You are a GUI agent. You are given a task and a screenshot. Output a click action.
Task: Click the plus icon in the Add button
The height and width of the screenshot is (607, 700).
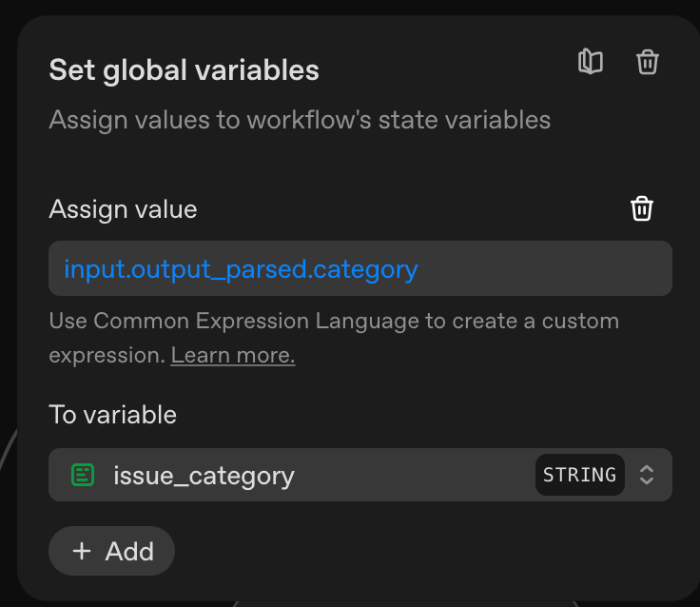coord(83,551)
